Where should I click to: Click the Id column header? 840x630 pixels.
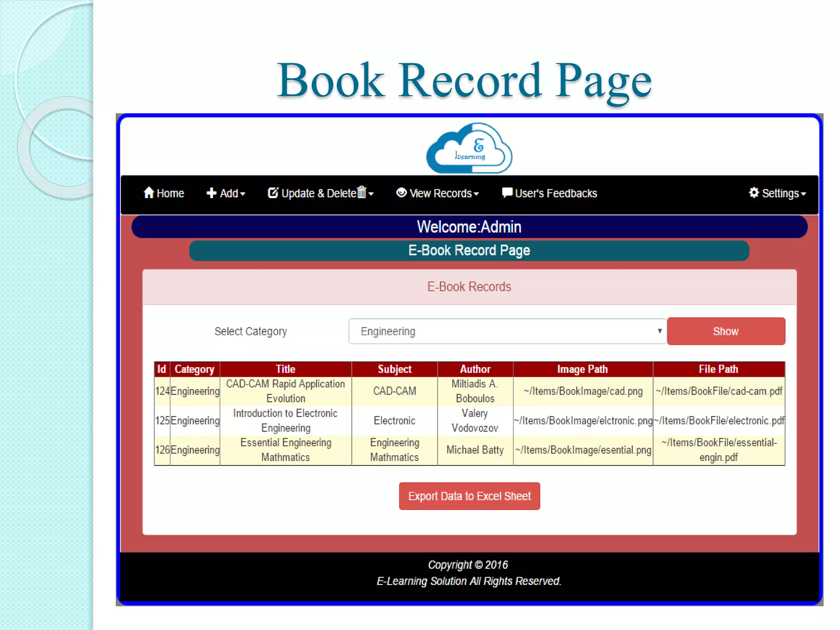162,369
